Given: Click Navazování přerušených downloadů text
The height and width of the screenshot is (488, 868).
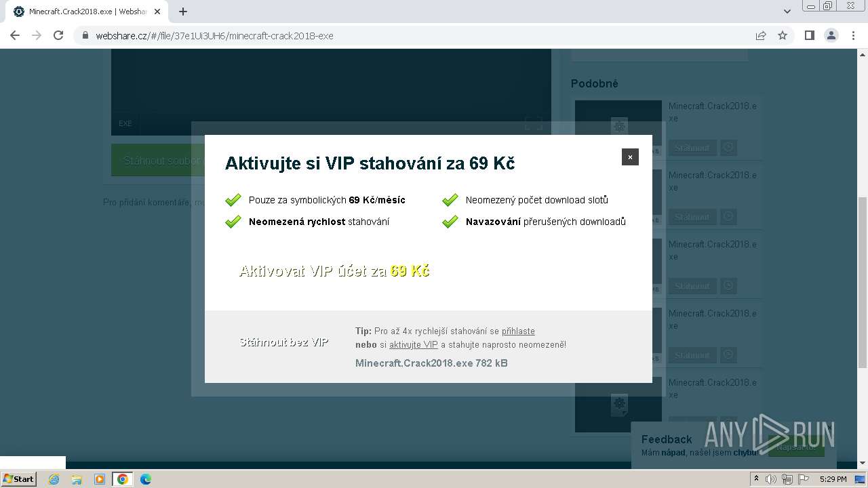Looking at the screenshot, I should [x=546, y=222].
